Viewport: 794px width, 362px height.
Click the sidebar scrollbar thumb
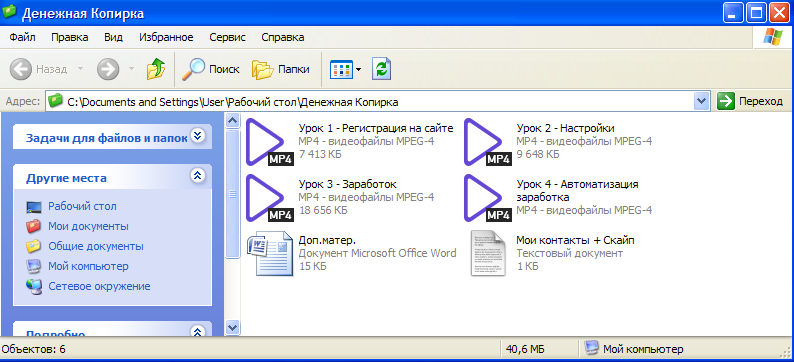232,194
